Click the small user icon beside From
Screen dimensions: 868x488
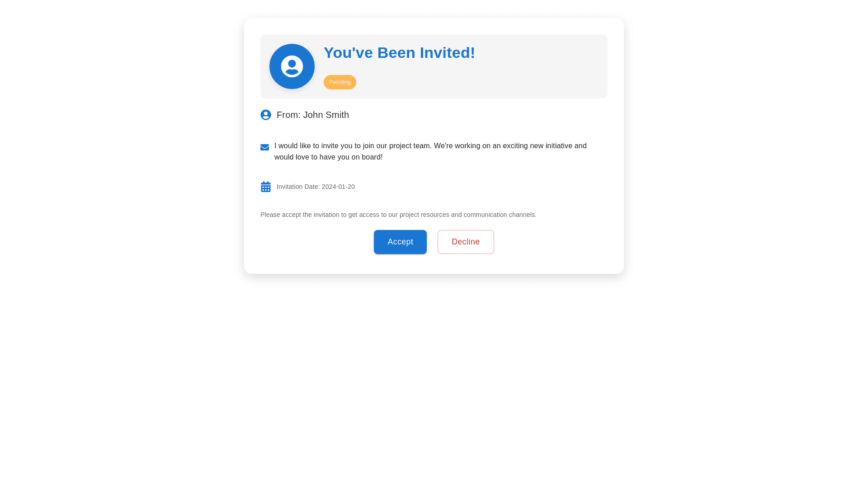pos(266,115)
